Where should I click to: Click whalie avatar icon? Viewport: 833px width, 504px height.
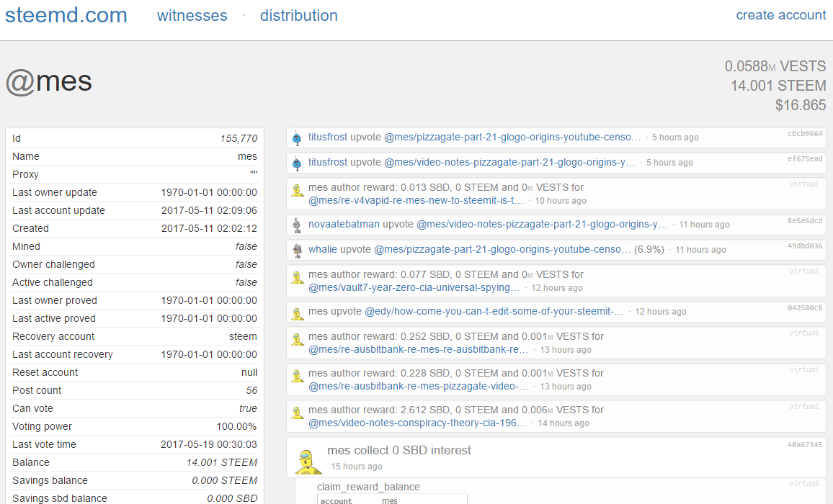click(x=297, y=250)
